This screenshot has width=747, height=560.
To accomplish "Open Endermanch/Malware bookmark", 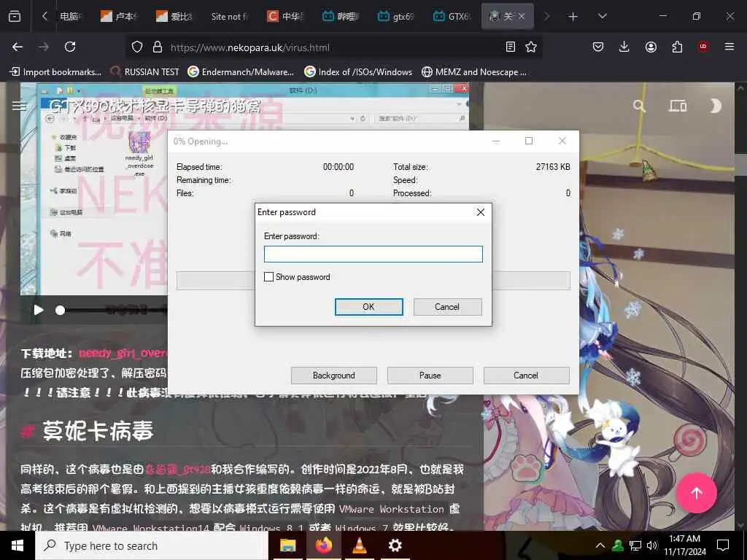I will point(241,72).
